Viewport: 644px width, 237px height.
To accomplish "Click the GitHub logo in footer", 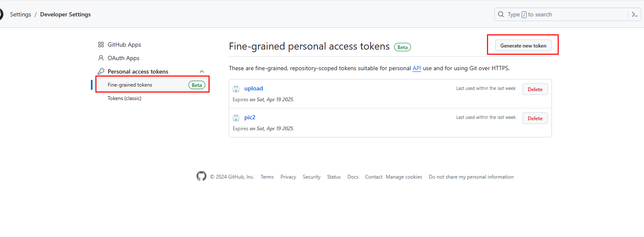I will pyautogui.click(x=201, y=176).
